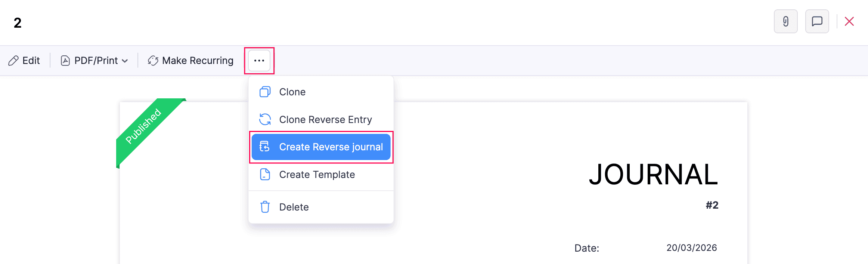Image resolution: width=868 pixels, height=264 pixels.
Task: Click the PDF icon next to PDF/Print
Action: coord(65,60)
